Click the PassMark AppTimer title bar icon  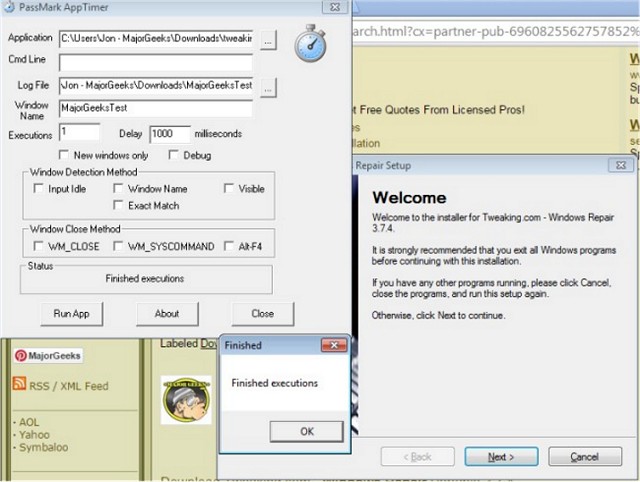click(9, 7)
